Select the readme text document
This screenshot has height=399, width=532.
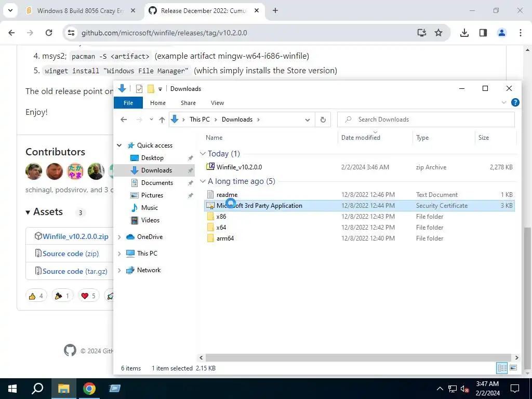click(360, 195)
